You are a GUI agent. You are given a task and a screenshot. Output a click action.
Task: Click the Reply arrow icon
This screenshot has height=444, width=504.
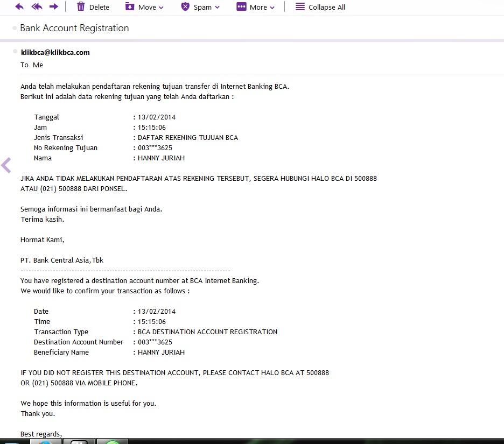pyautogui.click(x=19, y=6)
